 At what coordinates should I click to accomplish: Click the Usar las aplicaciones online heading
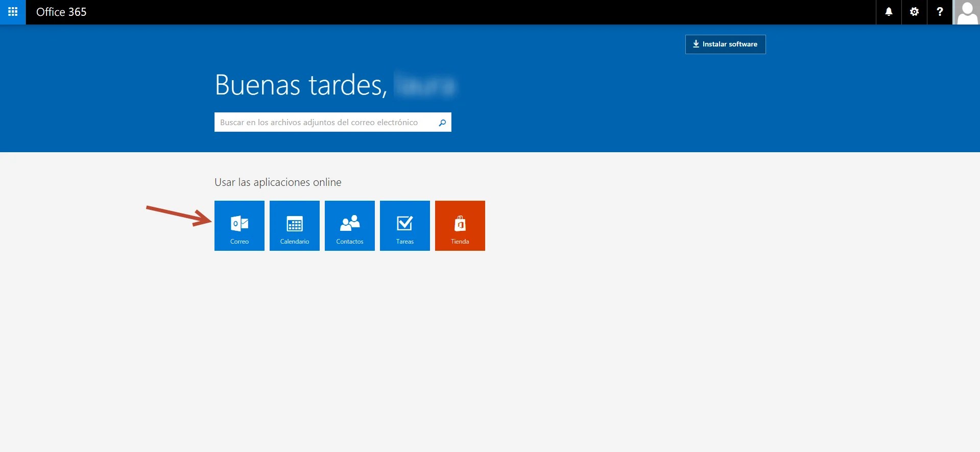[278, 182]
